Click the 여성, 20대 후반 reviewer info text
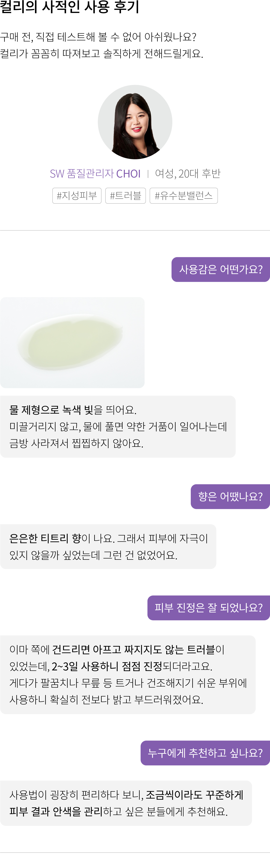Screen dimensions: 270x868 [188, 174]
